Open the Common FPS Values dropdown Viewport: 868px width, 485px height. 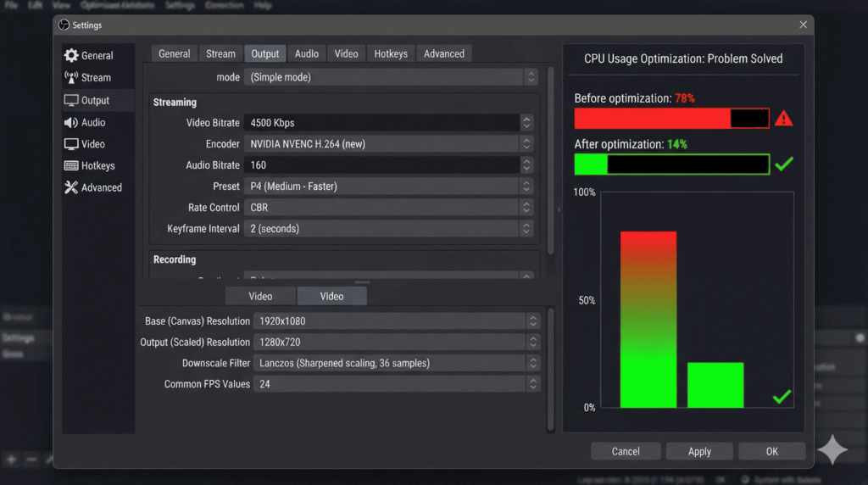coord(397,384)
